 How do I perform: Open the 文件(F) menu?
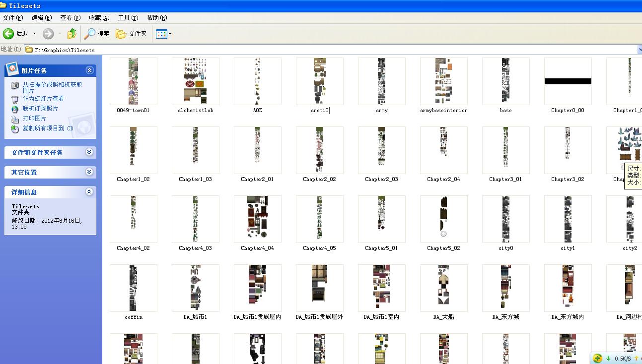[x=13, y=18]
